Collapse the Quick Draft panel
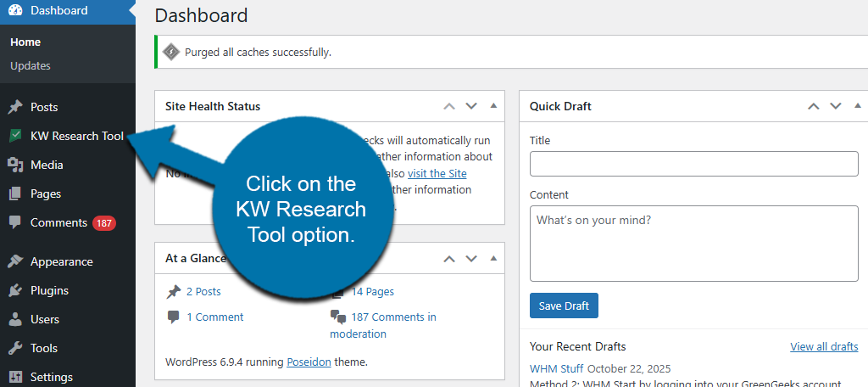868x387 pixels. [858, 105]
